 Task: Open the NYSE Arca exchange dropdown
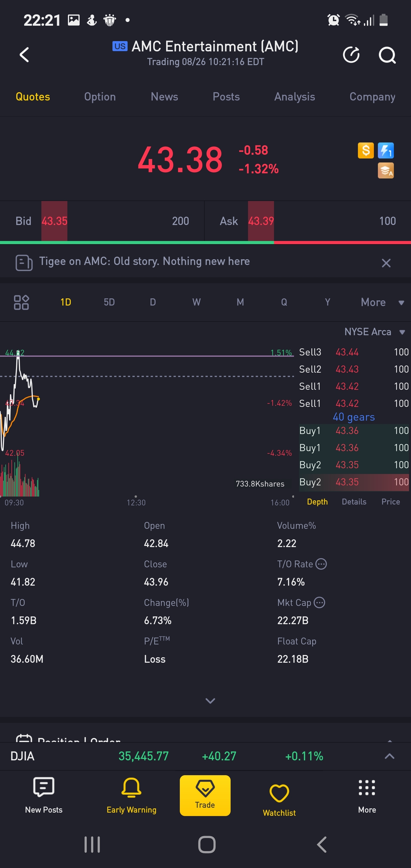pos(374,332)
